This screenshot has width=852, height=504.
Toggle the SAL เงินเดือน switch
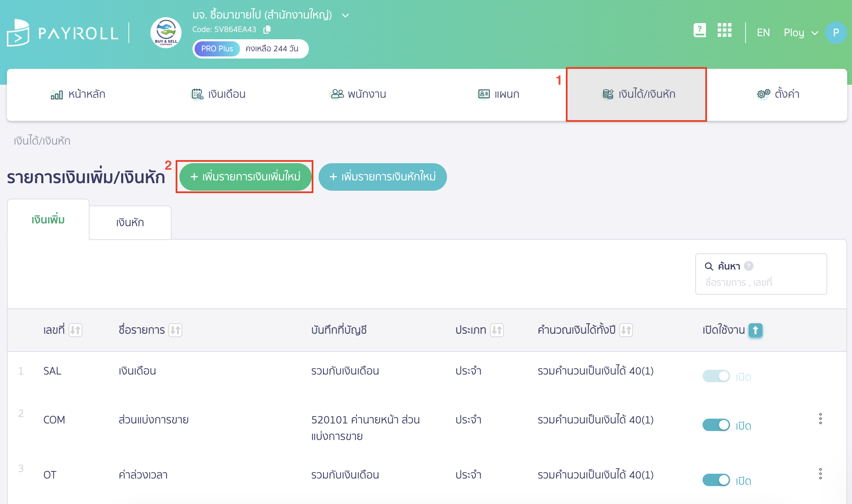point(716,376)
